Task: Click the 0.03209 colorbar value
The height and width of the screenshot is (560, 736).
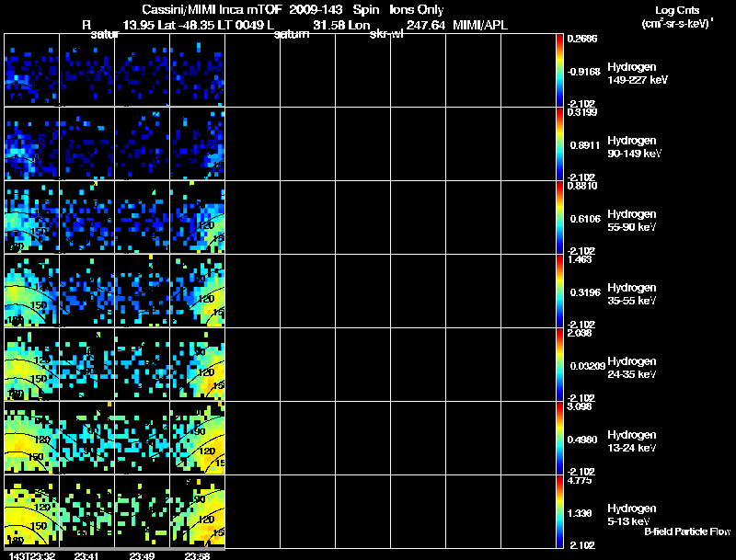Action: pos(588,366)
